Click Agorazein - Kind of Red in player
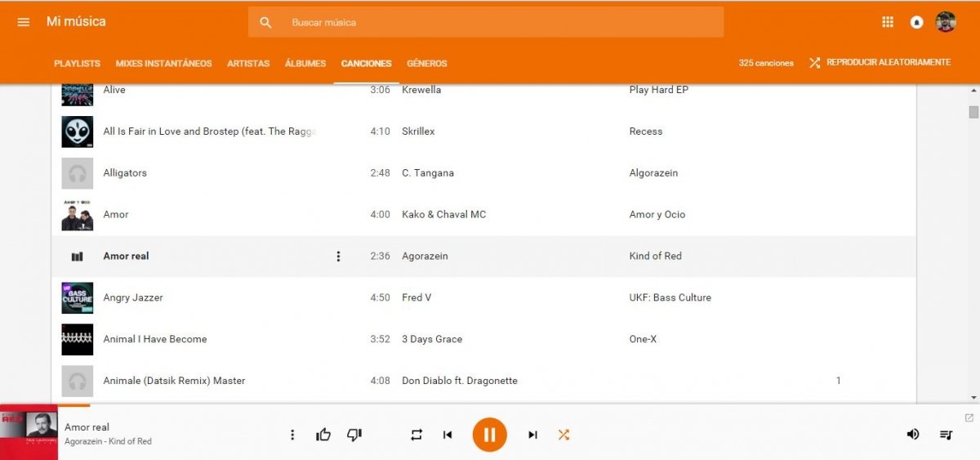 (108, 442)
